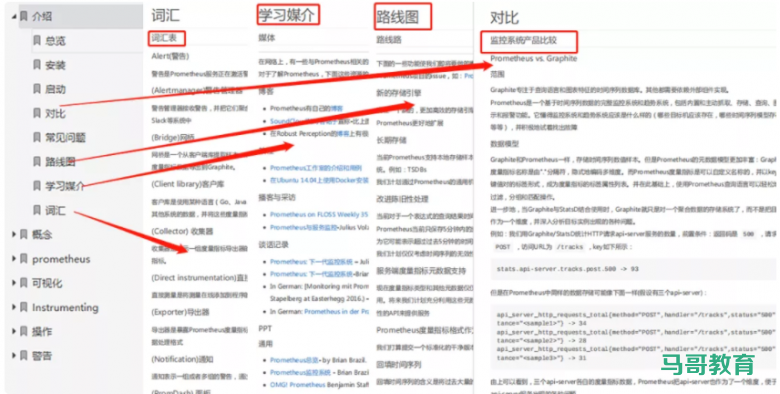780x394 pixels.
Task: Click the PPT heading
Action: (x=265, y=329)
